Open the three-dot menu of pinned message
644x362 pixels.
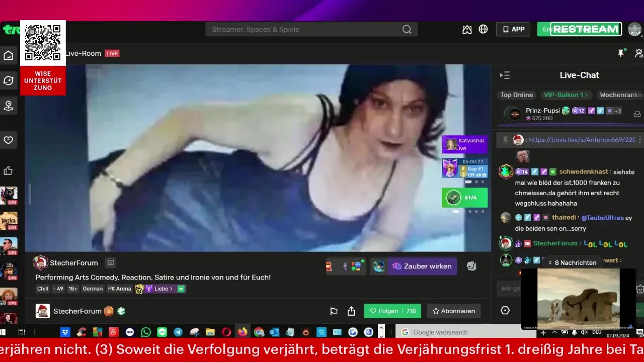tap(640, 140)
